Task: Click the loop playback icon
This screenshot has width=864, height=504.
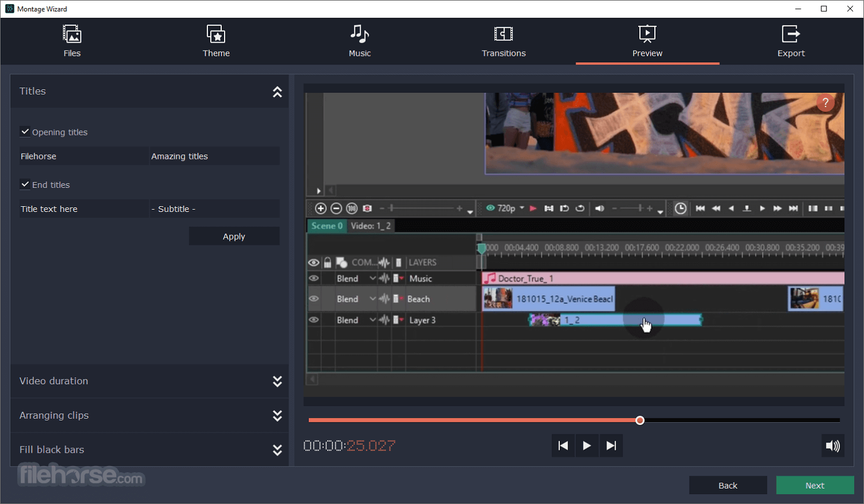Action: coord(564,209)
